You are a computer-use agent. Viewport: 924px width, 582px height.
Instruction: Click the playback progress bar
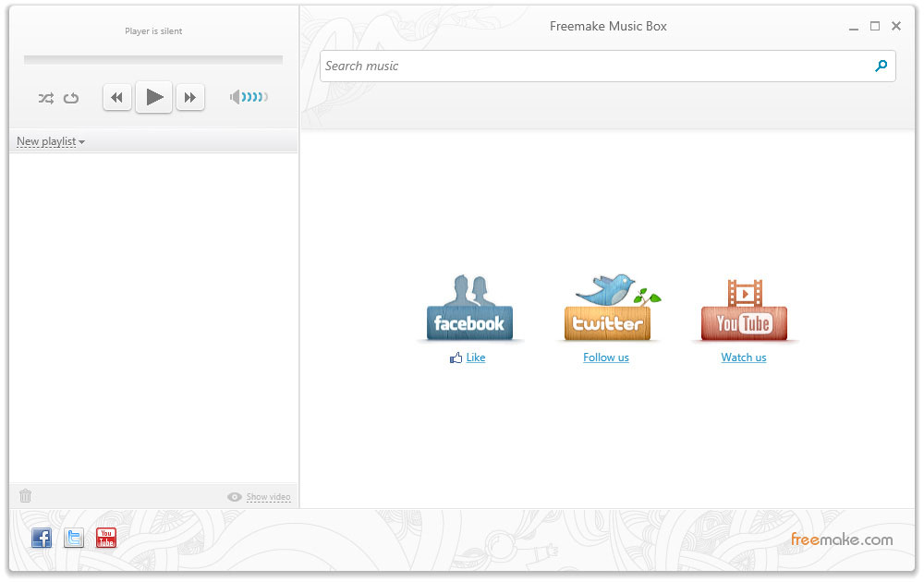click(153, 60)
